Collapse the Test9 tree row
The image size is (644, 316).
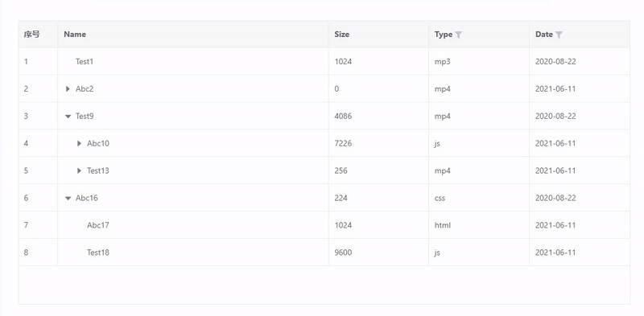[x=68, y=116]
